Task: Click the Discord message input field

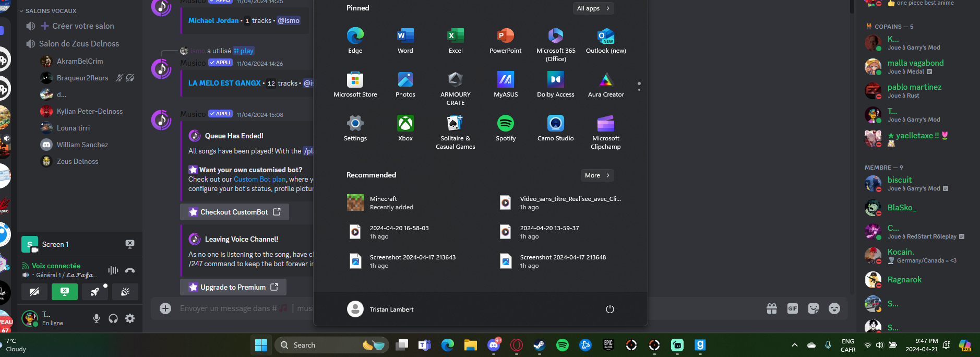Action: tap(246, 308)
